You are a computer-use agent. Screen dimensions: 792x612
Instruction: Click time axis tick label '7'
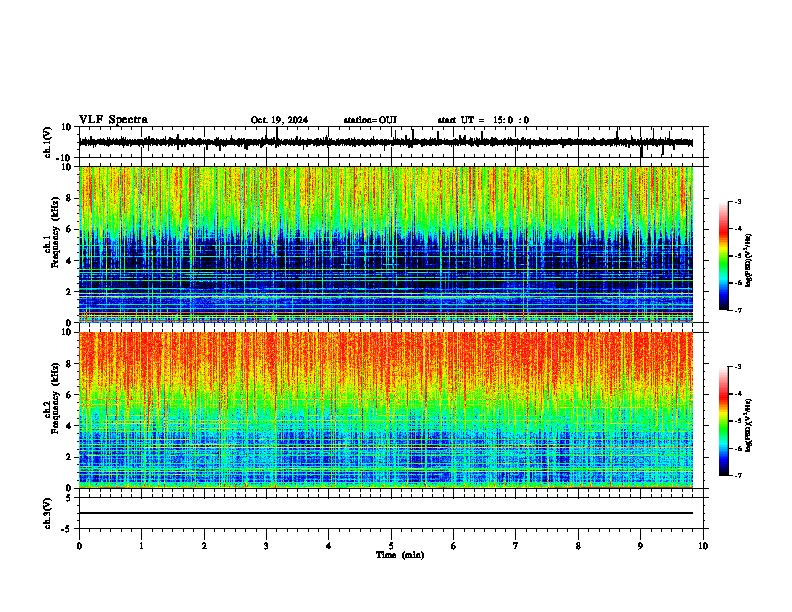point(516,546)
